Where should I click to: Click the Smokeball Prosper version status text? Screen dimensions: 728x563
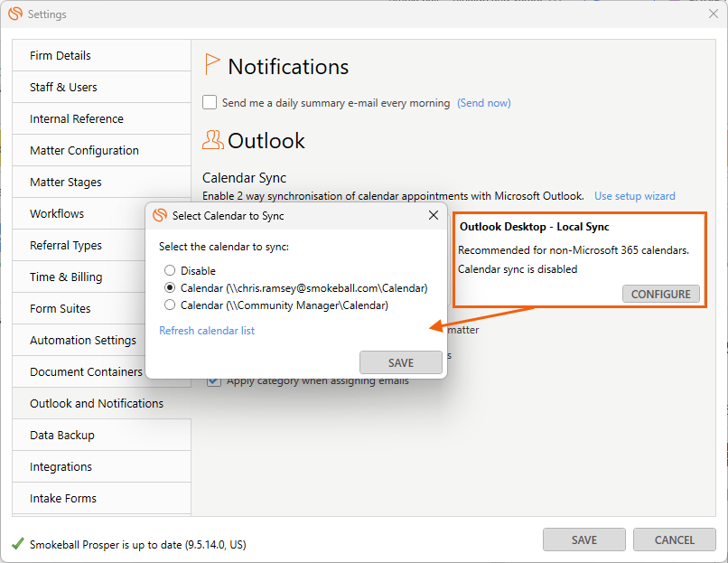tap(138, 544)
